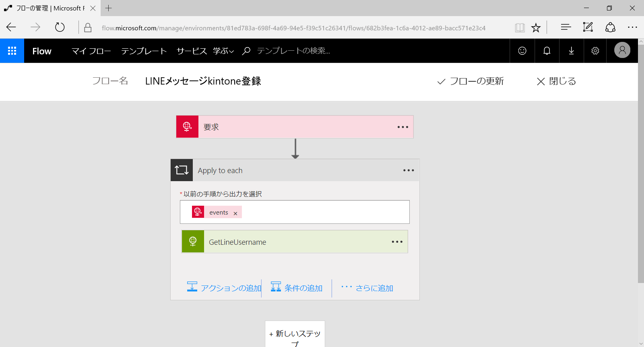
Task: Click アクションの追加 button
Action: 224,288
